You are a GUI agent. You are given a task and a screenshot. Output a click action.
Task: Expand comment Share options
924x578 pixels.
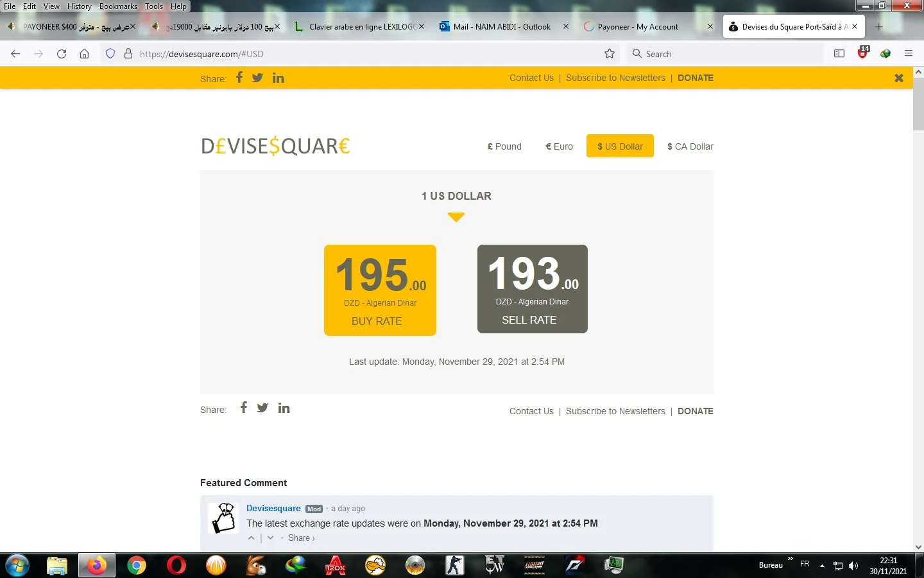(301, 538)
